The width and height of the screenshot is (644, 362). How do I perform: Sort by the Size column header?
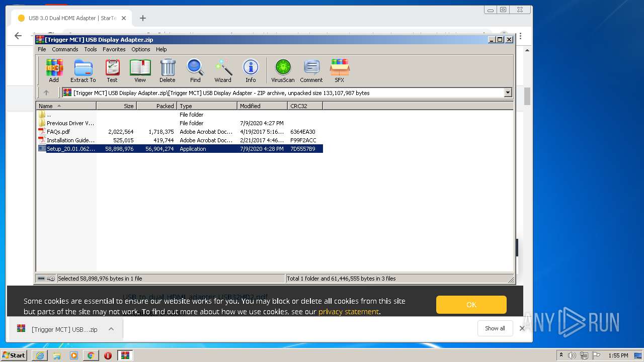click(x=117, y=106)
